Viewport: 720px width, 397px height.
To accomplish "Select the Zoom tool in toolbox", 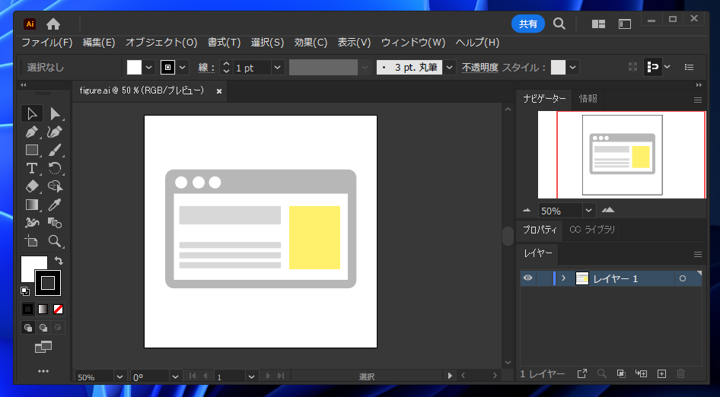I will coord(55,241).
